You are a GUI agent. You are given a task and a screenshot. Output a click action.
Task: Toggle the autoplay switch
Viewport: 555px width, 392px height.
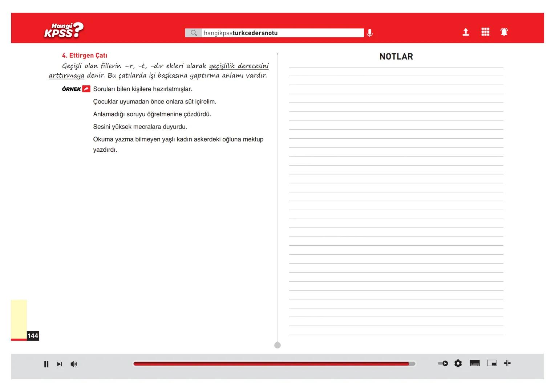tap(443, 363)
